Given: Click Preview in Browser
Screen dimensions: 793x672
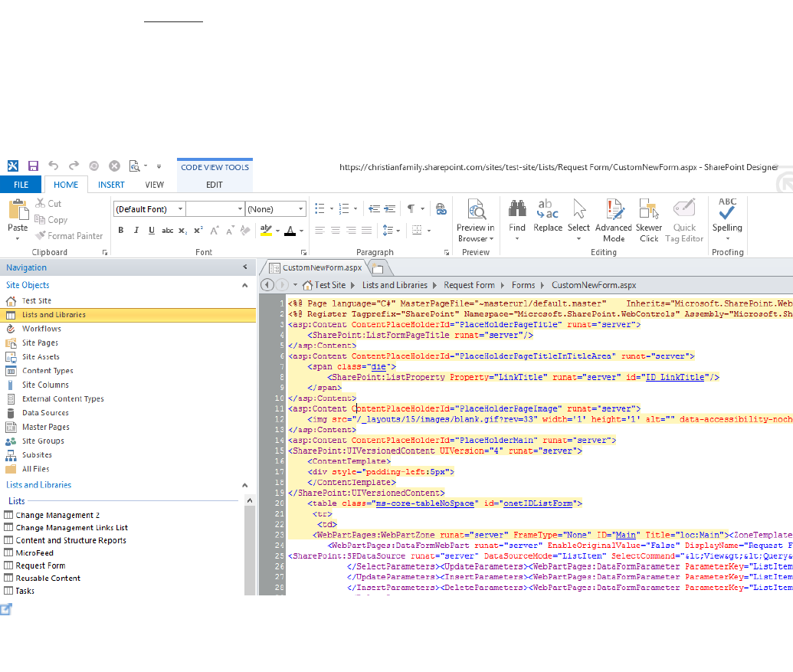Looking at the screenshot, I should pos(476,221).
